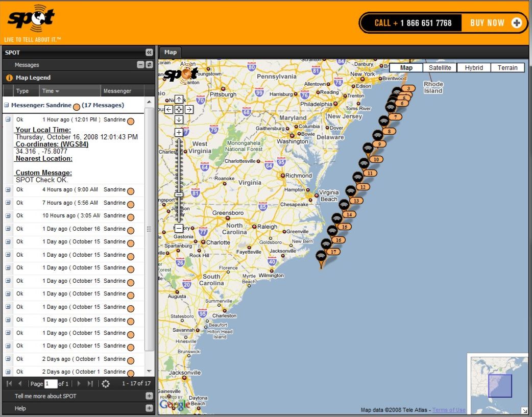This screenshot has width=532, height=417.
Task: Expand the Help section
Action: (x=149, y=408)
